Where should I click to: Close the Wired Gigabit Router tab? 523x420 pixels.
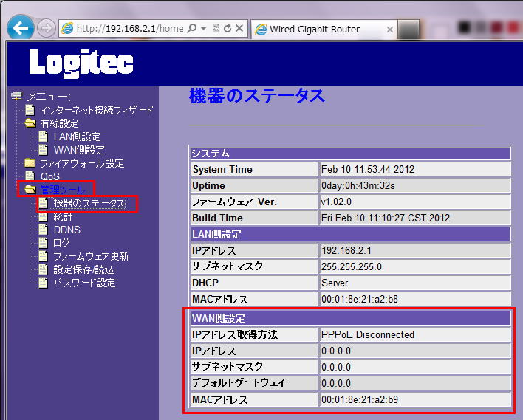coord(389,30)
